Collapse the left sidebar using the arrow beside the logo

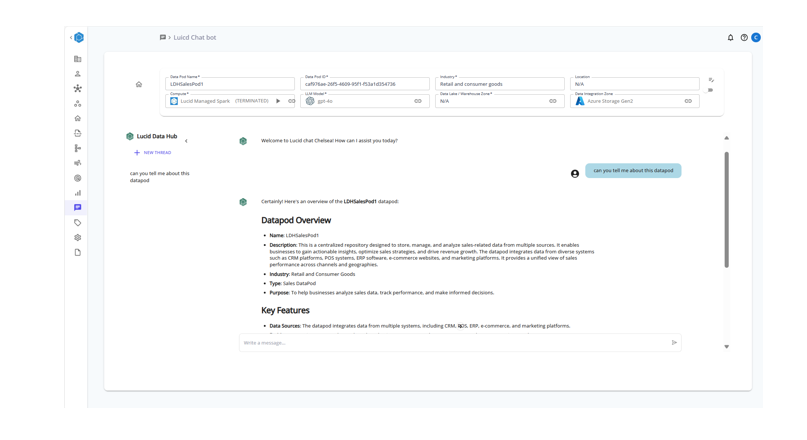(x=71, y=37)
